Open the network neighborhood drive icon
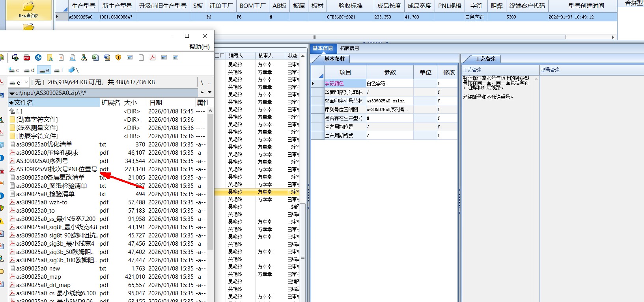644x302 pixels. (73, 70)
